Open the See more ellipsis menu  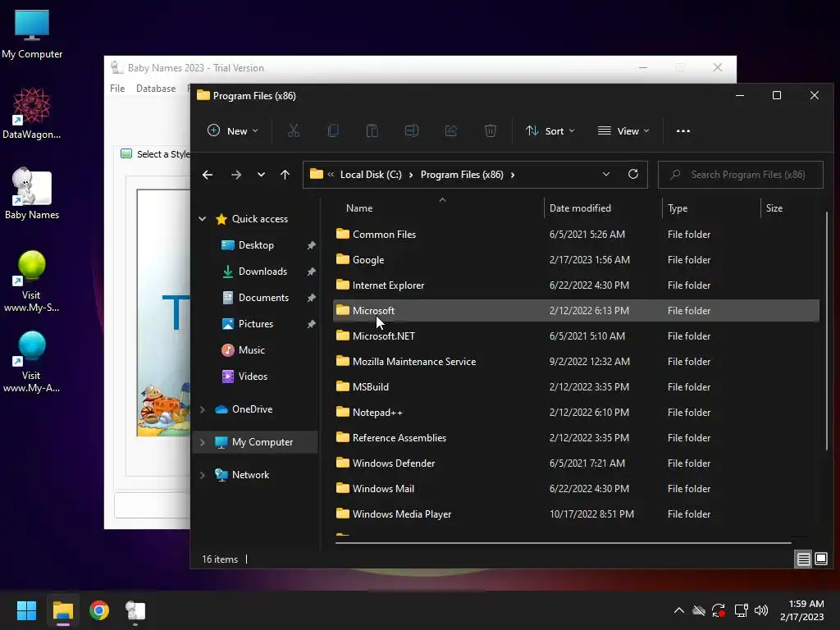tap(683, 130)
